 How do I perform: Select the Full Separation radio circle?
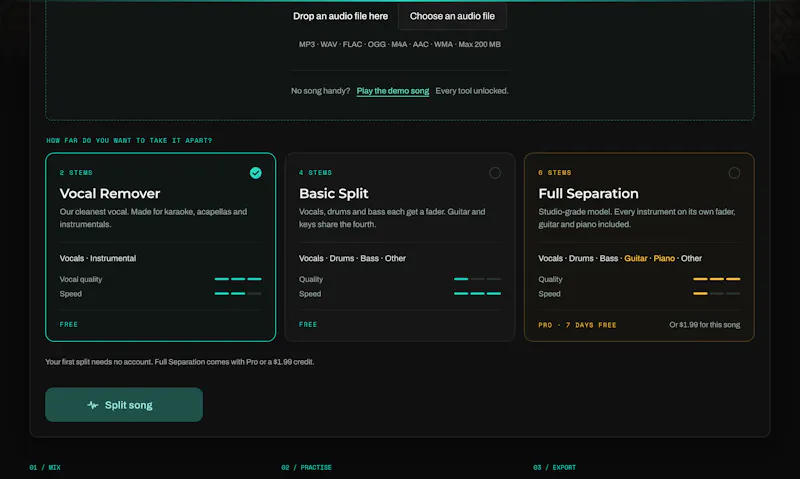(x=734, y=173)
